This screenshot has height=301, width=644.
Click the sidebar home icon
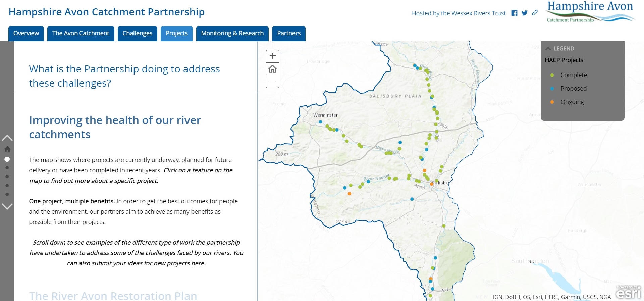[7, 149]
